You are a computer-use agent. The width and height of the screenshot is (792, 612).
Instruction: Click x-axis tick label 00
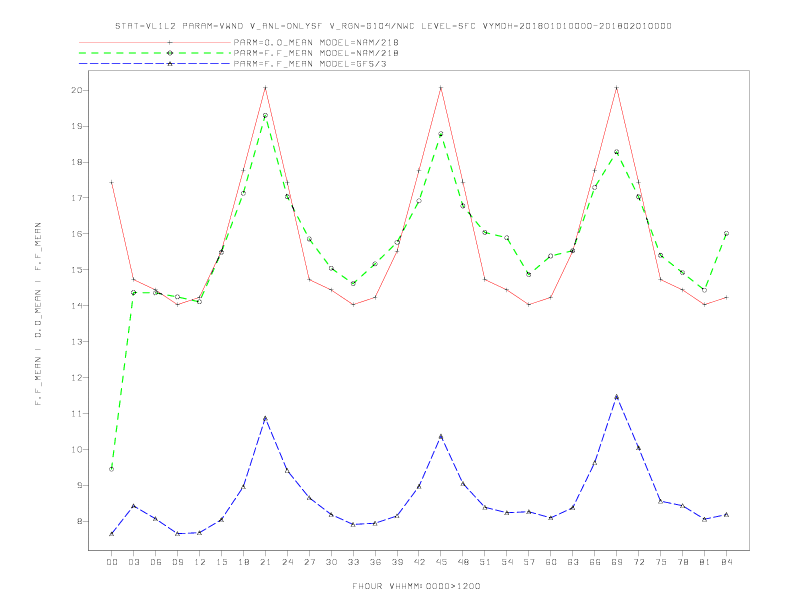click(112, 562)
